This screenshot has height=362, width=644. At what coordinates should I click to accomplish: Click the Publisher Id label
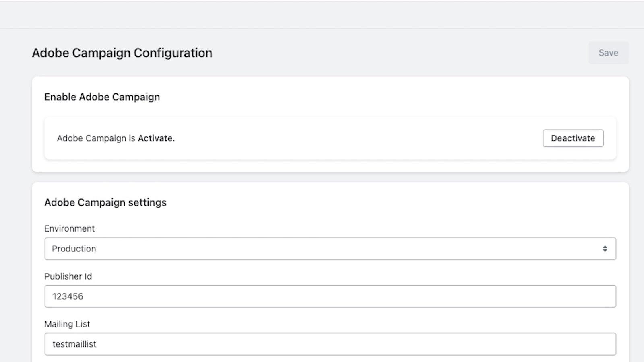(68, 276)
